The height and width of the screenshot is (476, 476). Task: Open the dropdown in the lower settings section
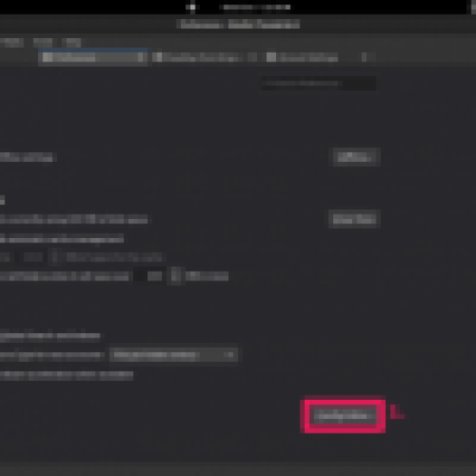(x=174, y=355)
